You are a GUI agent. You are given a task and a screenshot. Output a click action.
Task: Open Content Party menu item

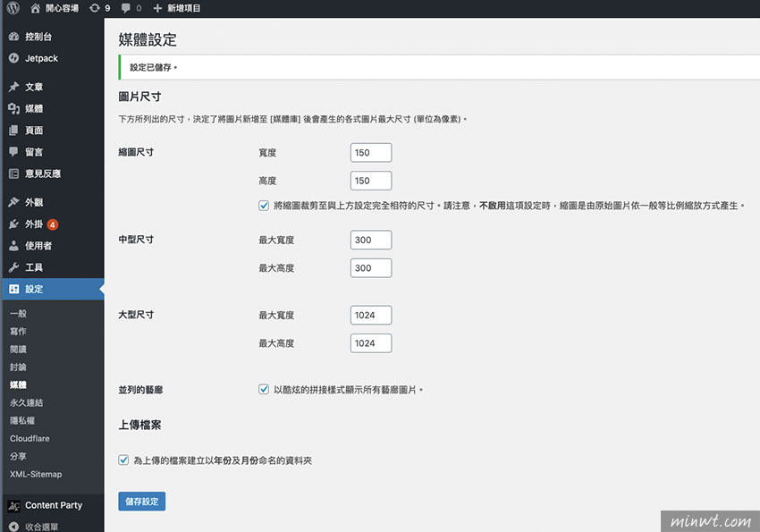53,505
